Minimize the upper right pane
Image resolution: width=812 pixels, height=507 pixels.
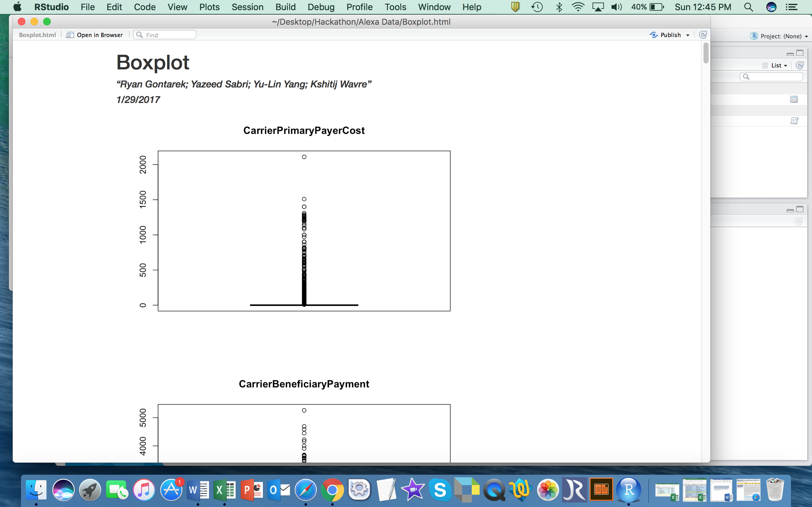tap(790, 54)
